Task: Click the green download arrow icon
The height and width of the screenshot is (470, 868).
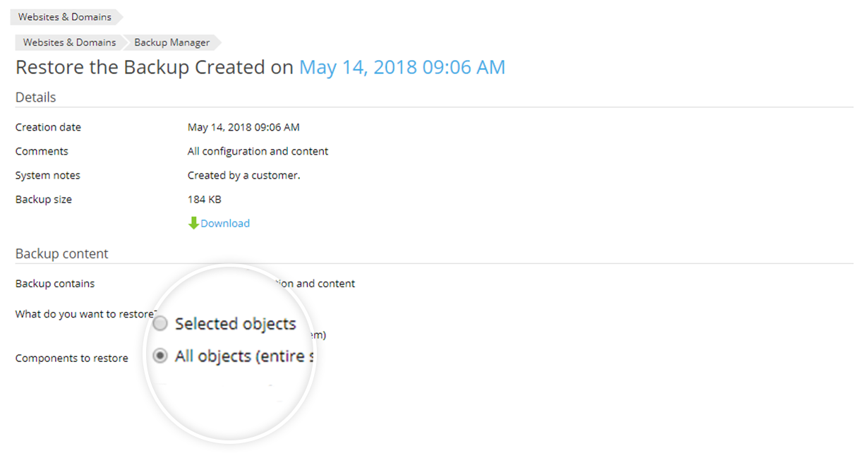Action: [x=193, y=223]
